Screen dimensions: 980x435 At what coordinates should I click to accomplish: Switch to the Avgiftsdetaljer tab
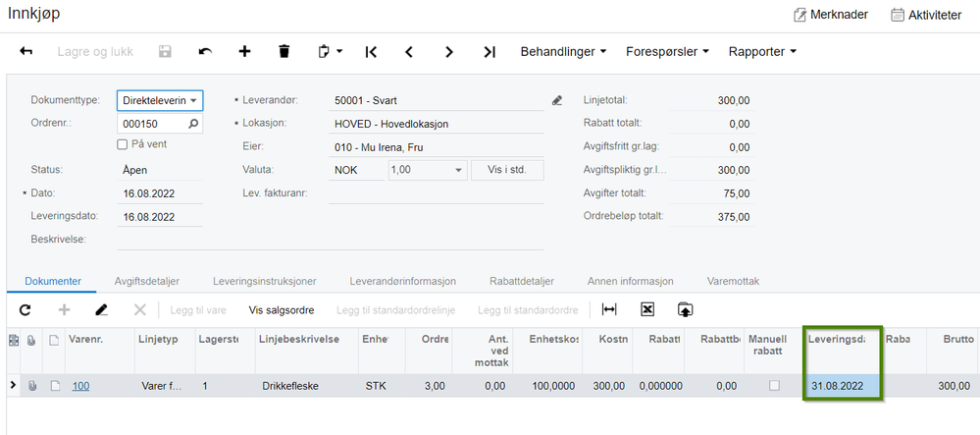145,282
